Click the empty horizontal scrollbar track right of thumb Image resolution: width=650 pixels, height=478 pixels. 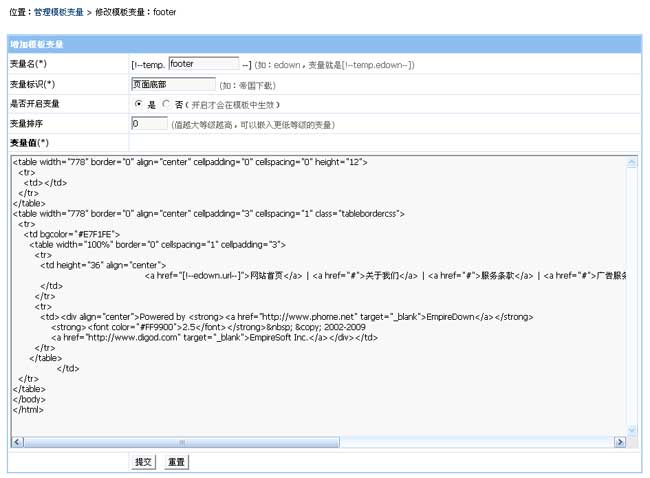coord(480,441)
